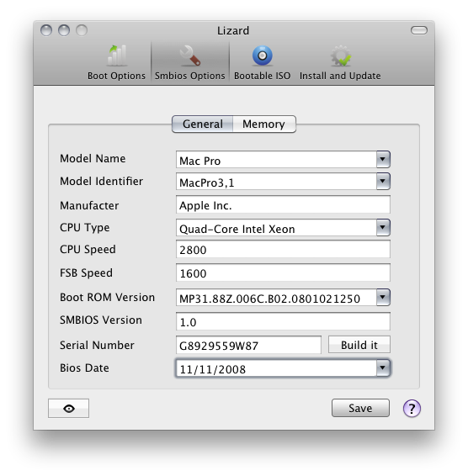Image resolution: width=468 pixels, height=476 pixels.
Task: Switch to the General tab
Action: (x=203, y=124)
